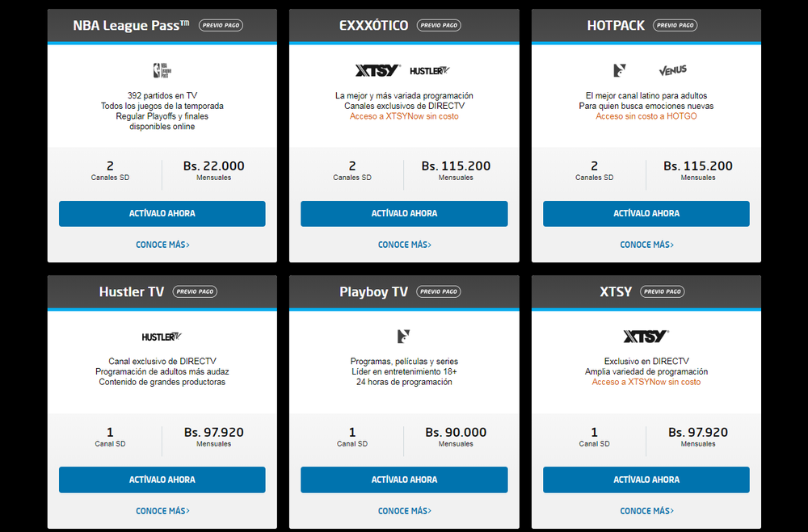Click the Previo Pago badge beside Playboy TV
The height and width of the screenshot is (532, 808).
click(x=440, y=291)
